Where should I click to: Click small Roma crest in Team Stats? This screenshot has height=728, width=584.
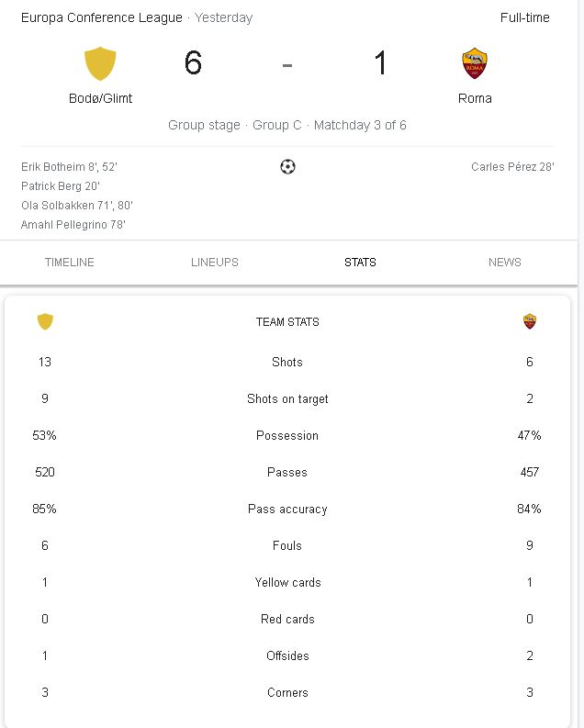[x=529, y=321]
